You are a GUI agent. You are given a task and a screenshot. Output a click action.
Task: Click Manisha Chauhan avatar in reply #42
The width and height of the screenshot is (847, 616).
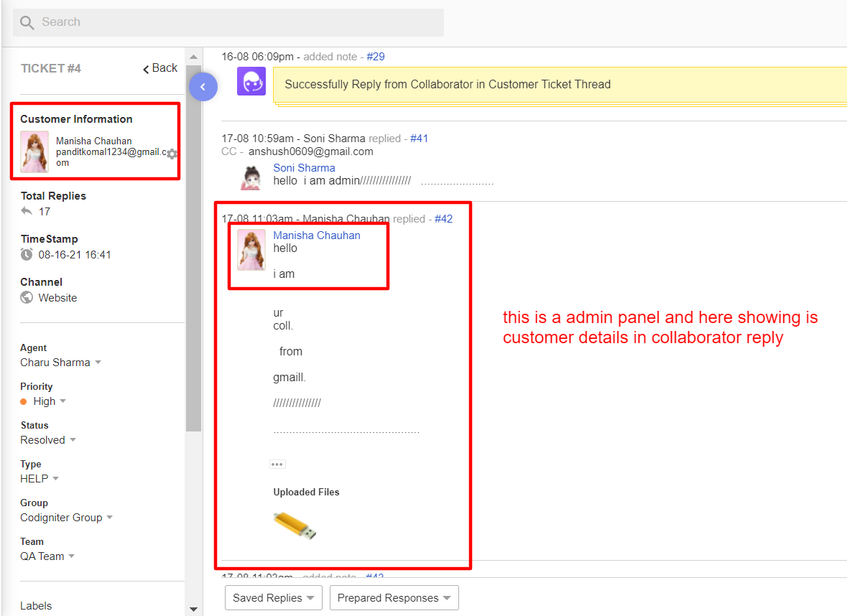(x=251, y=250)
